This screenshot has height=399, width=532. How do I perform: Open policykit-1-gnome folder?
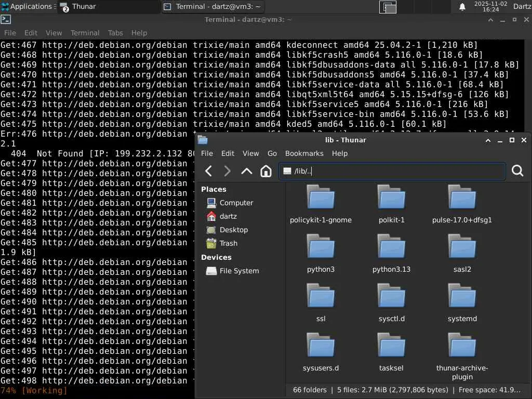[321, 204]
